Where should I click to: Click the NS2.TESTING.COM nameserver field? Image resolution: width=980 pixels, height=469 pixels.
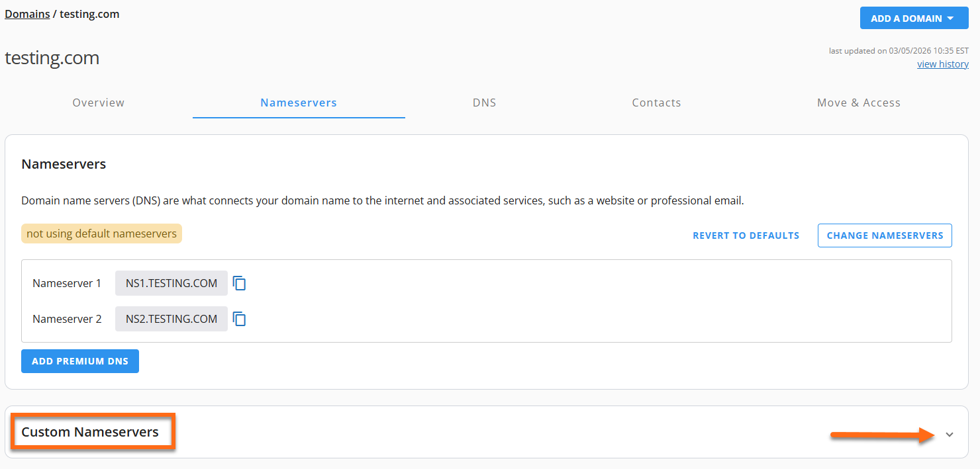(171, 319)
